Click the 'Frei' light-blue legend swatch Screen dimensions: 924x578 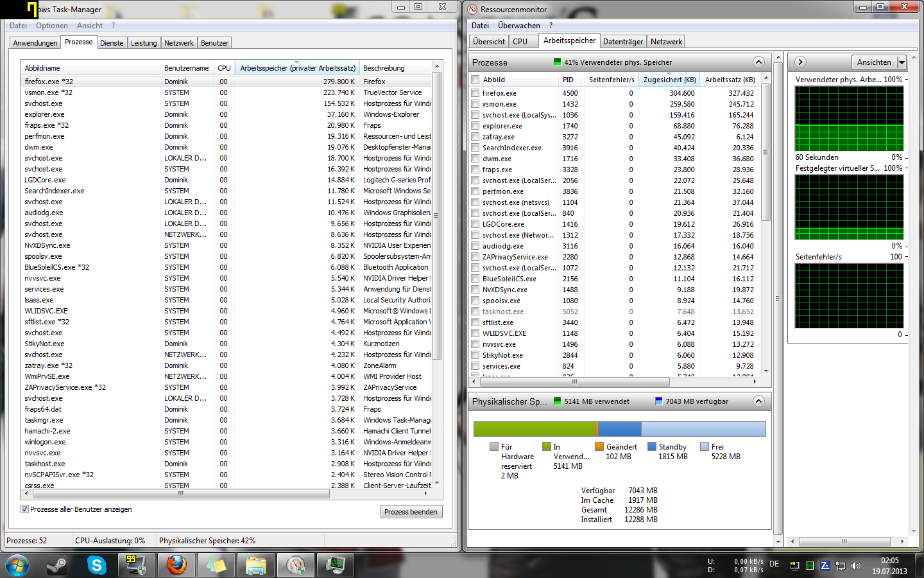[705, 446]
